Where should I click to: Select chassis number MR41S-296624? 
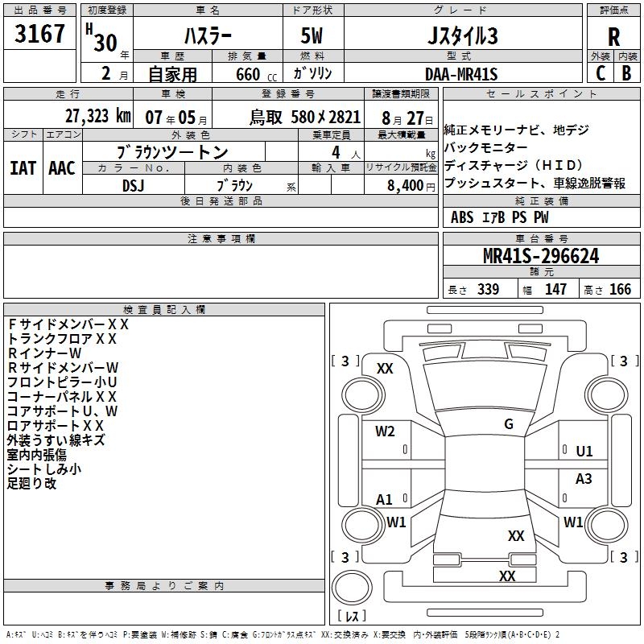click(541, 256)
